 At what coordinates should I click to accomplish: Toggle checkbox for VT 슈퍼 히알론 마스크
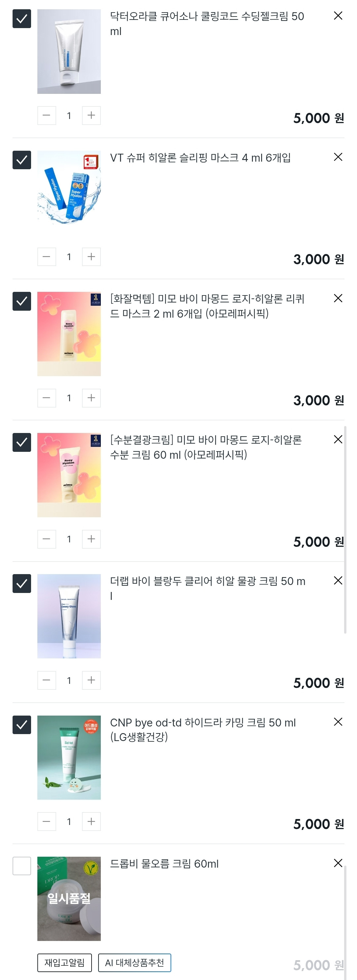(x=22, y=160)
